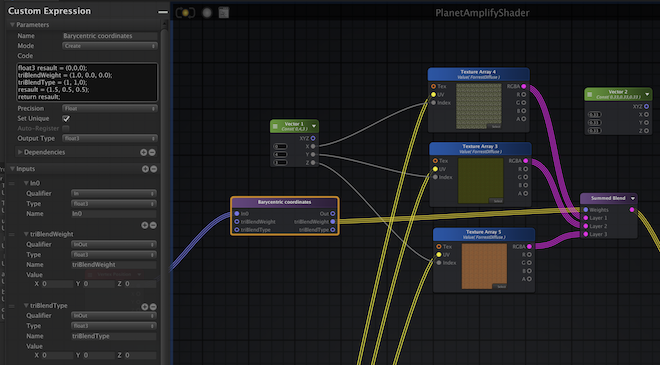660x365 pixels.
Task: Open triBlendWeight Qualifier dropdown
Action: pos(114,245)
